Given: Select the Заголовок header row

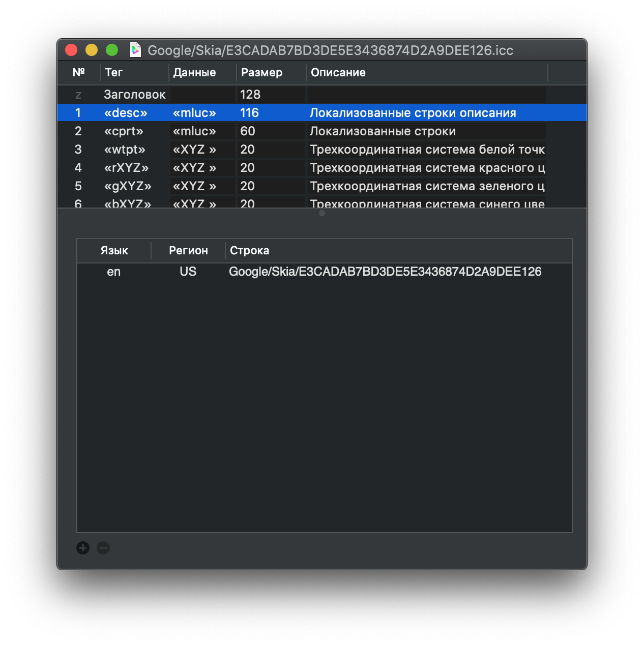Looking at the screenshot, I should (x=322, y=95).
